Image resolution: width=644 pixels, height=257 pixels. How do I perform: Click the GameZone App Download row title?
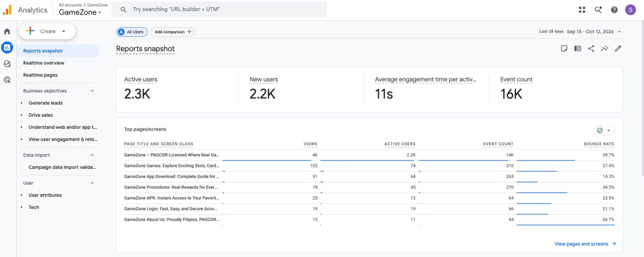pyautogui.click(x=172, y=177)
